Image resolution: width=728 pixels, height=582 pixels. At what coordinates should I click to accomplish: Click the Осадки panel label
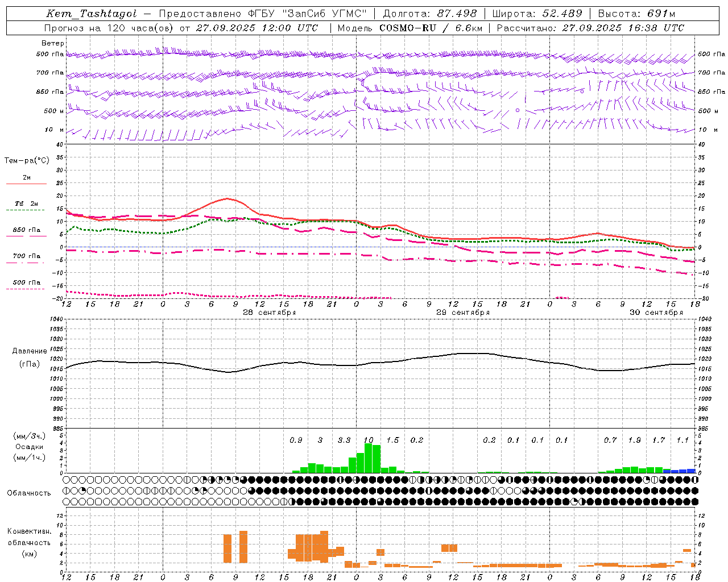coord(30,447)
